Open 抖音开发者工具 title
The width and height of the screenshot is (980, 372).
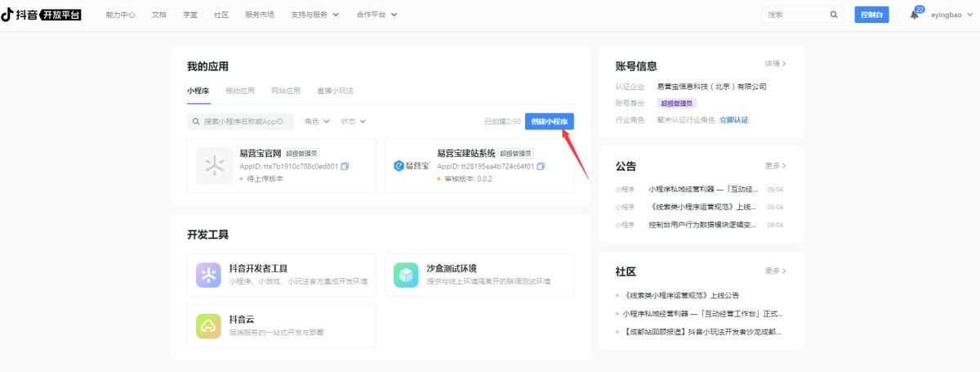tap(258, 268)
